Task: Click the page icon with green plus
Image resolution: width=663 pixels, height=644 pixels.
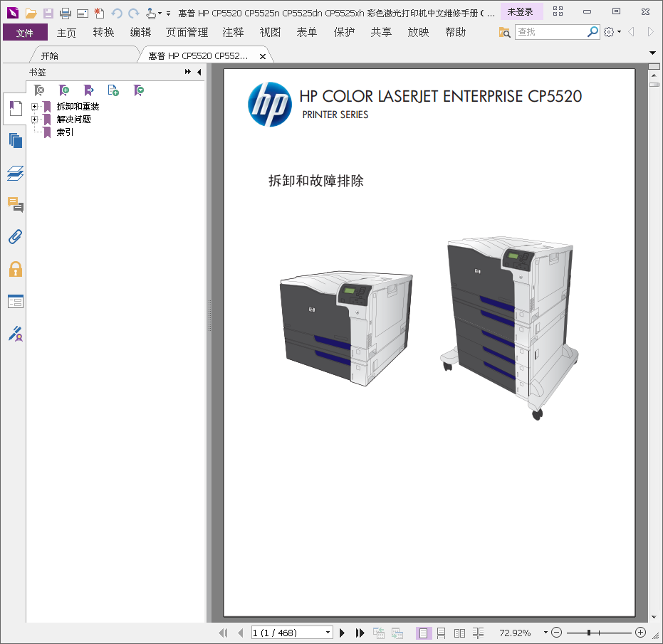Action: [x=113, y=90]
